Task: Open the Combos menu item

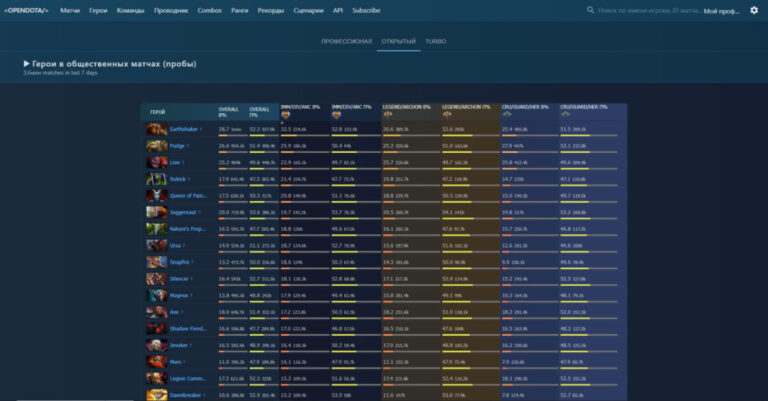Action: (209, 10)
